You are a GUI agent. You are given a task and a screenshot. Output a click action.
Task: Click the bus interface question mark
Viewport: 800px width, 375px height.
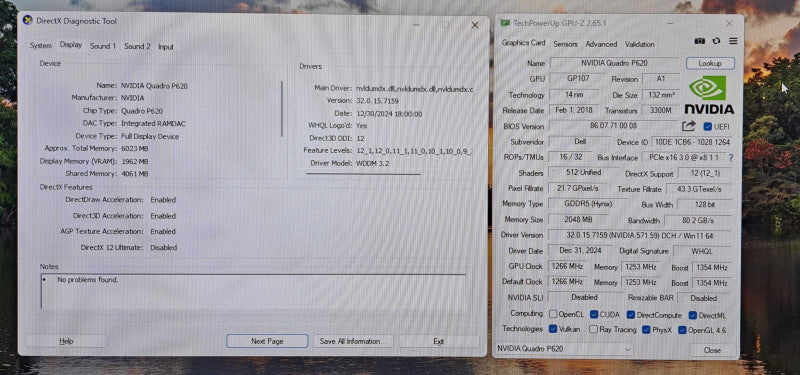(731, 158)
